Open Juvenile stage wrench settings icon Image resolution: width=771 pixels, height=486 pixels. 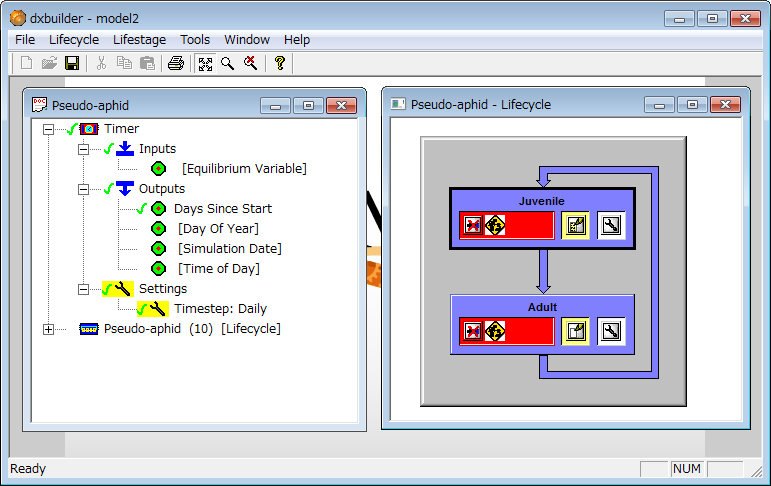[x=611, y=226]
